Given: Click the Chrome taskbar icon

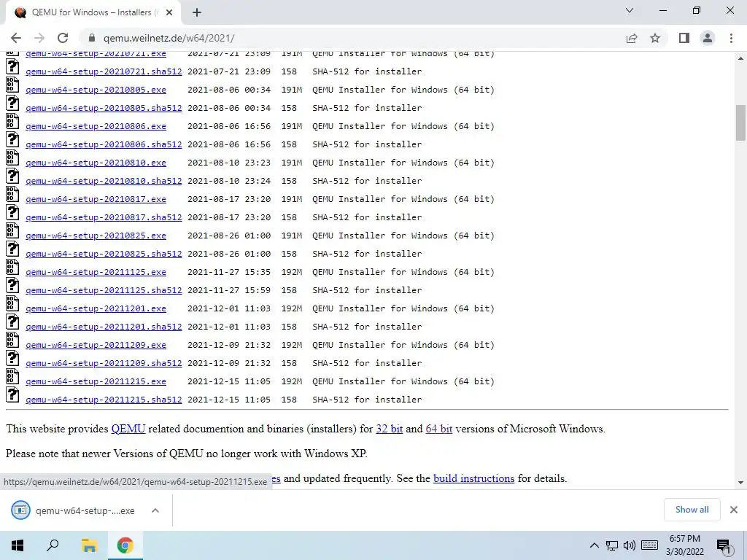Looking at the screenshot, I should click(x=125, y=545).
